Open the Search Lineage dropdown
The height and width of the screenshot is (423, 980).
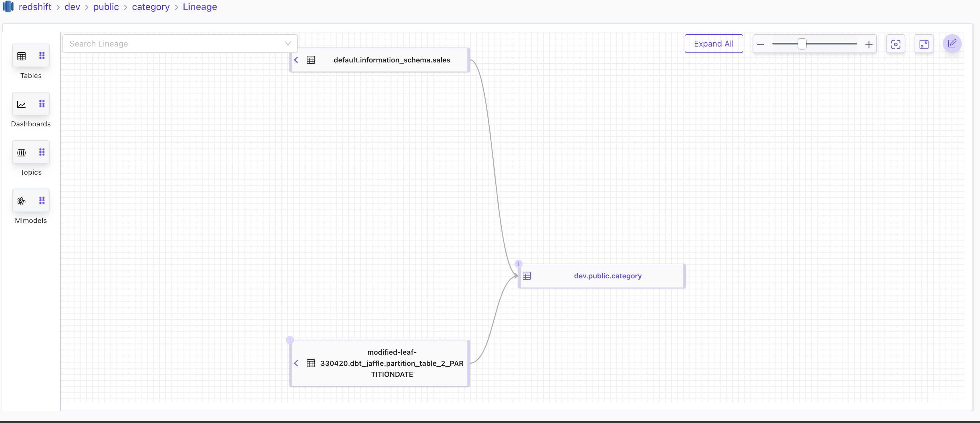(288, 43)
